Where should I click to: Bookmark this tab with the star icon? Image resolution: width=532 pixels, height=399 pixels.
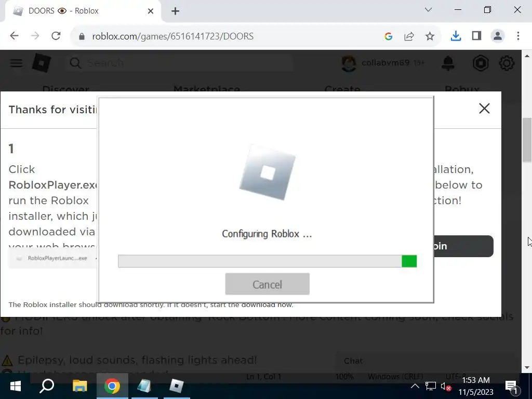pyautogui.click(x=430, y=36)
